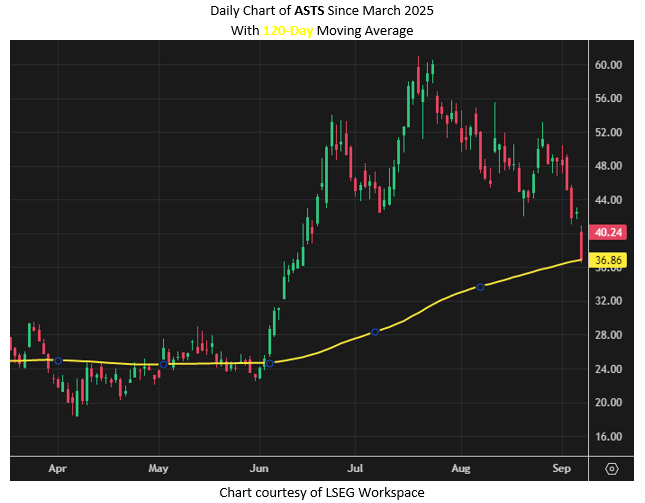Screen dimensions: 645x503
Task: Click moving average marker near August
Action: click(480, 287)
